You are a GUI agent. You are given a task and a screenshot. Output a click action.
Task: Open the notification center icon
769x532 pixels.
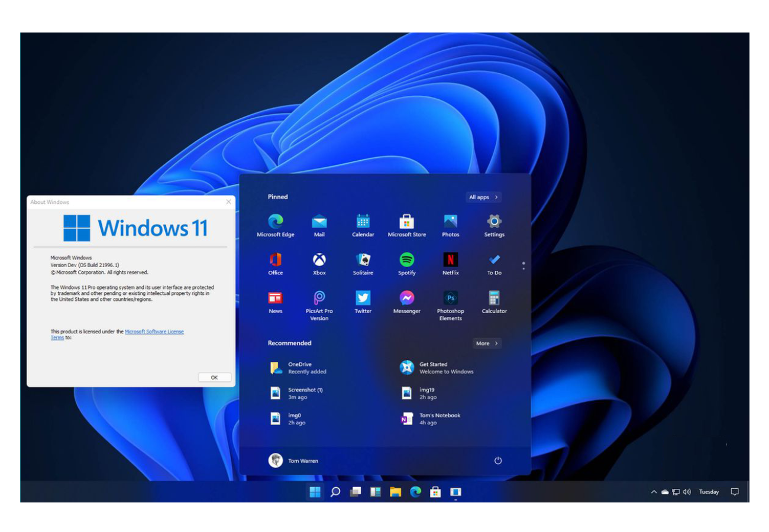[735, 492]
